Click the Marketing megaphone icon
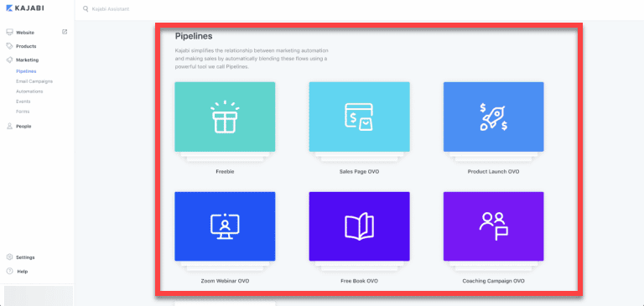The width and height of the screenshot is (644, 306). click(9, 60)
